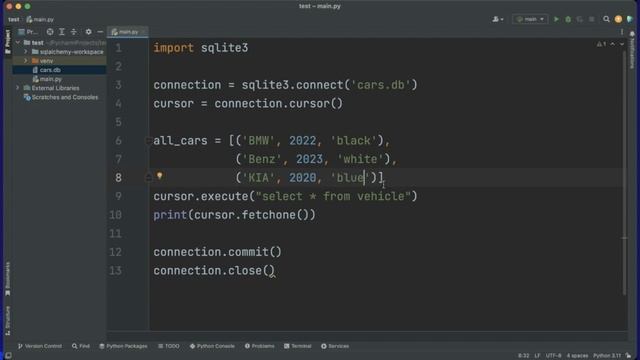The height and width of the screenshot is (360, 640).
Task: Click the fold end marker on line 8
Action: tap(149, 178)
